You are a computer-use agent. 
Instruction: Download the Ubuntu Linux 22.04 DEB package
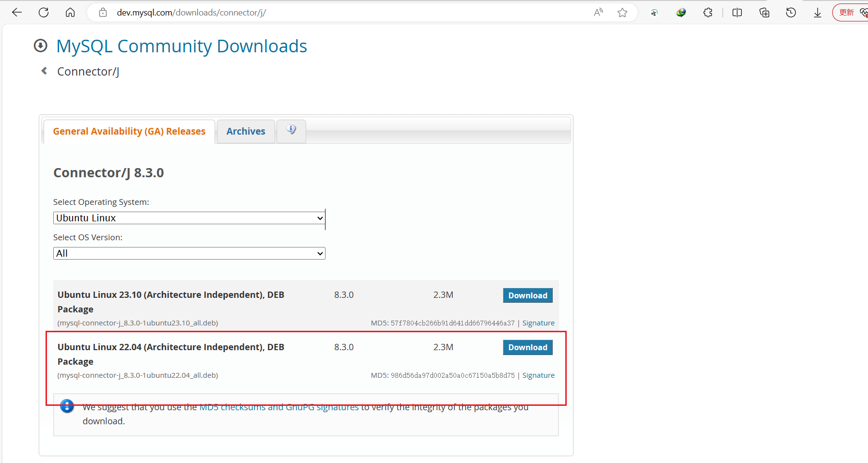[x=527, y=347]
